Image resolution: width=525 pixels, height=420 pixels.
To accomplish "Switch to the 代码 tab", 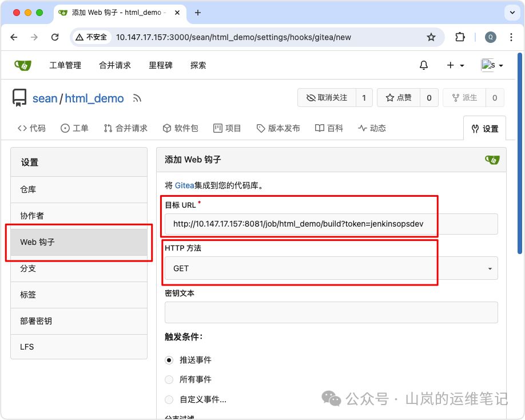I will point(31,128).
